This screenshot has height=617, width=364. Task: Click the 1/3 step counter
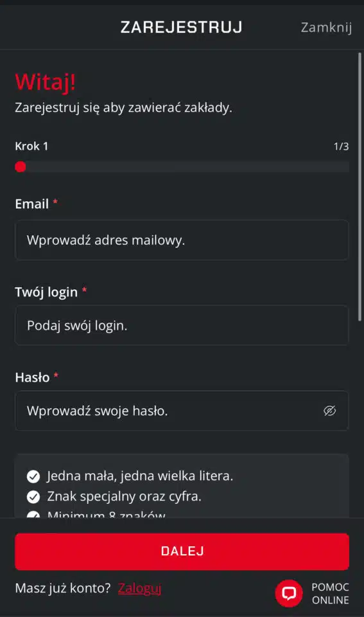point(341,147)
